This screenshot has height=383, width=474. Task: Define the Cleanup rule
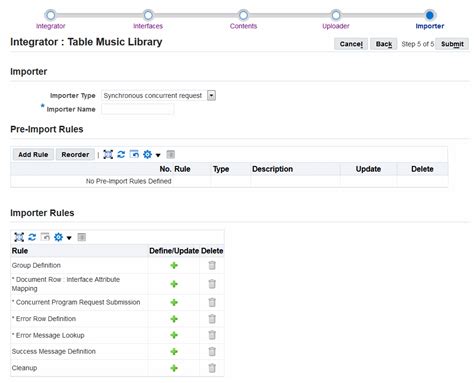point(174,368)
